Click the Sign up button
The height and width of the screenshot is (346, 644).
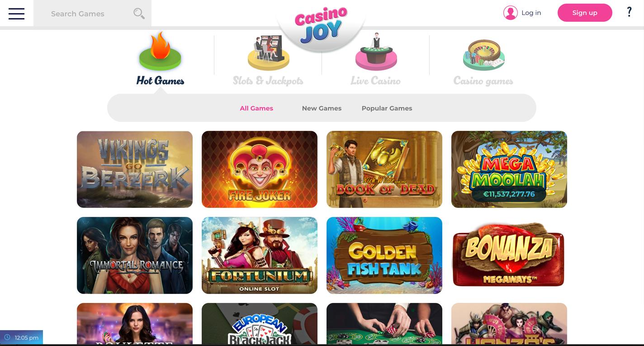tap(585, 13)
